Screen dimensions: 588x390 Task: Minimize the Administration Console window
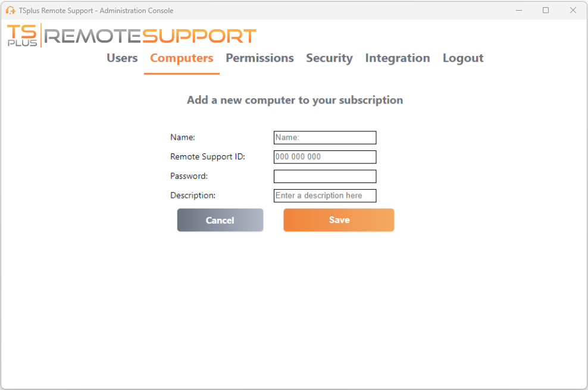click(518, 10)
